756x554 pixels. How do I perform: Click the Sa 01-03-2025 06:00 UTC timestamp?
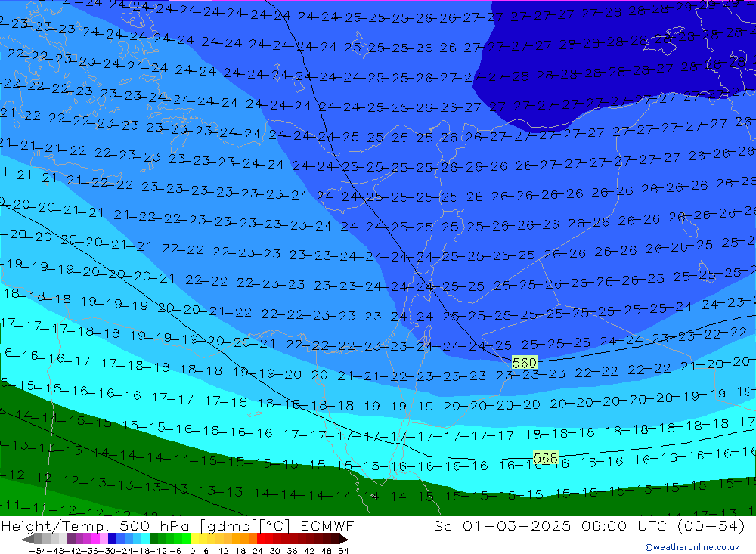pos(589,525)
